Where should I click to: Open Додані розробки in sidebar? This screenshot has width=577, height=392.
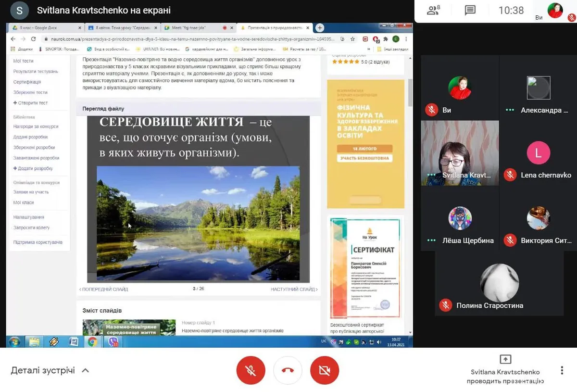[30, 137]
